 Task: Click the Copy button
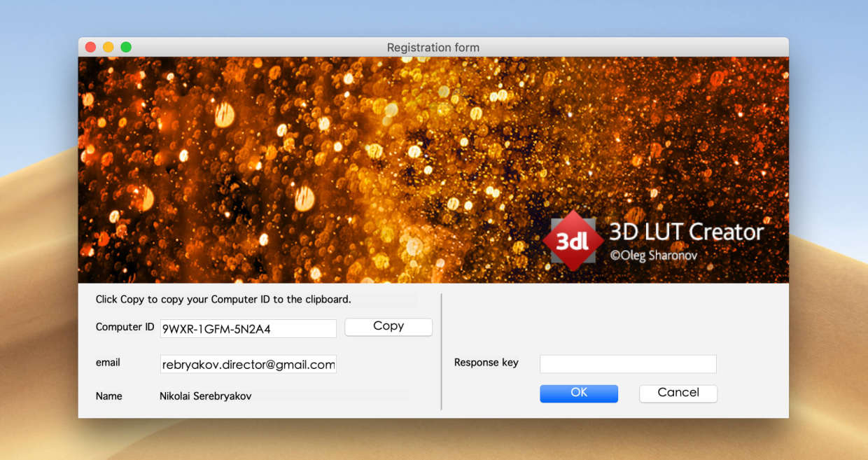pyautogui.click(x=388, y=327)
